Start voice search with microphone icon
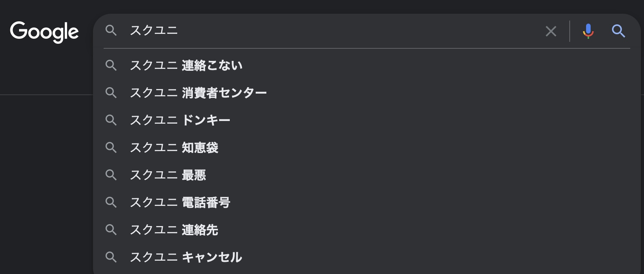The height and width of the screenshot is (274, 644). click(588, 31)
